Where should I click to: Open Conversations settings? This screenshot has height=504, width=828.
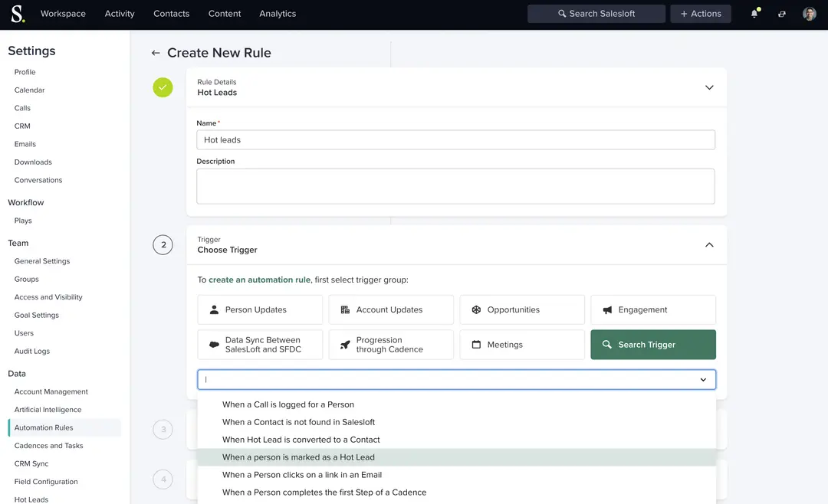pos(38,180)
